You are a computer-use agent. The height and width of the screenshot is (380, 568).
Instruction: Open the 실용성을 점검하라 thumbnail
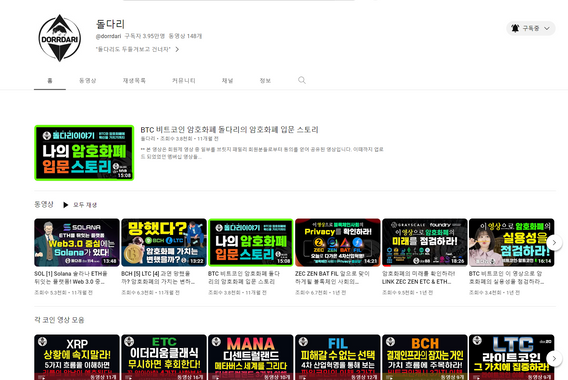(511, 242)
